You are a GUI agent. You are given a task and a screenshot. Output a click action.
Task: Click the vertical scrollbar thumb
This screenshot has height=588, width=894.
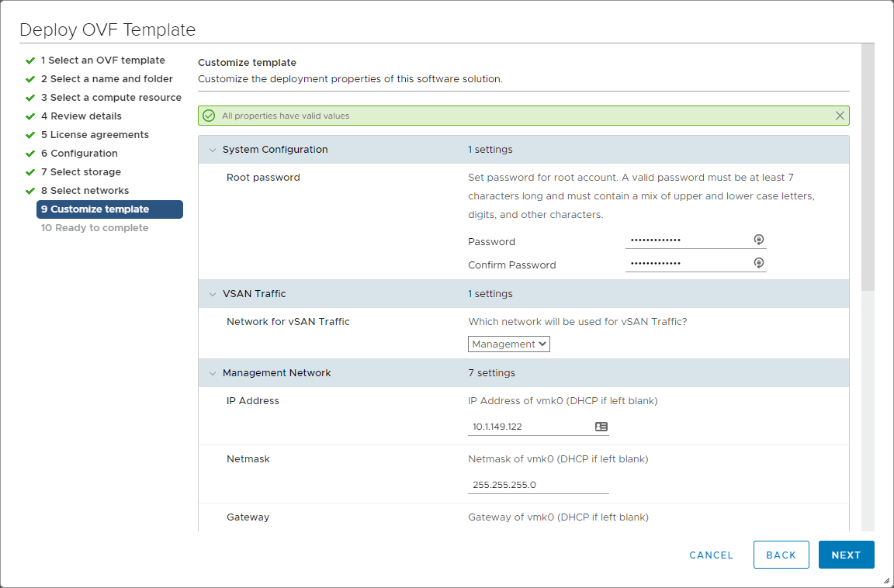point(868,167)
